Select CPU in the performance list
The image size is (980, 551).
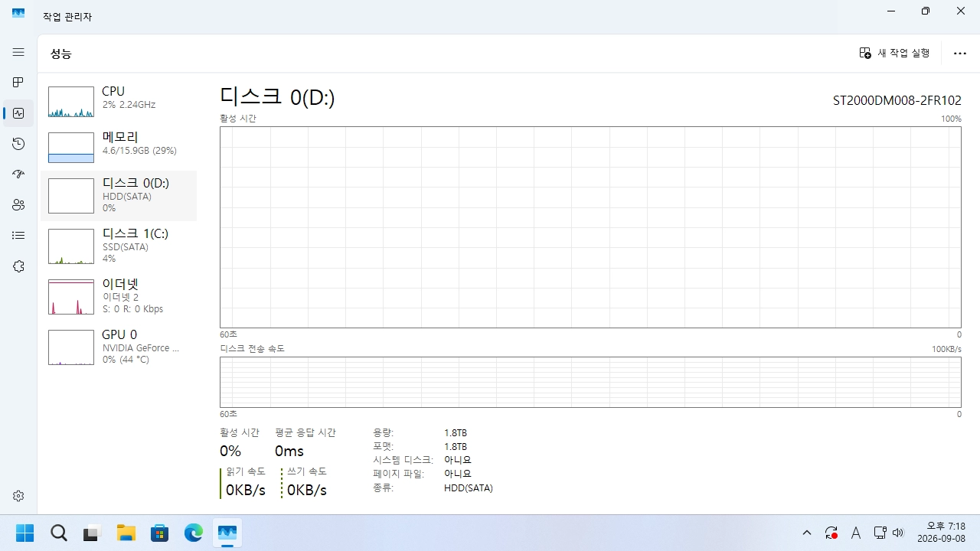point(119,101)
